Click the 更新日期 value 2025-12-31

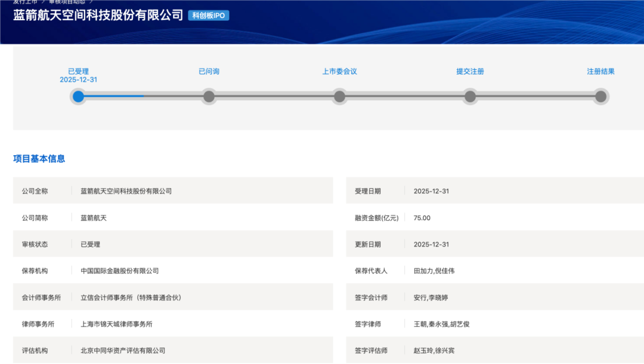(431, 245)
